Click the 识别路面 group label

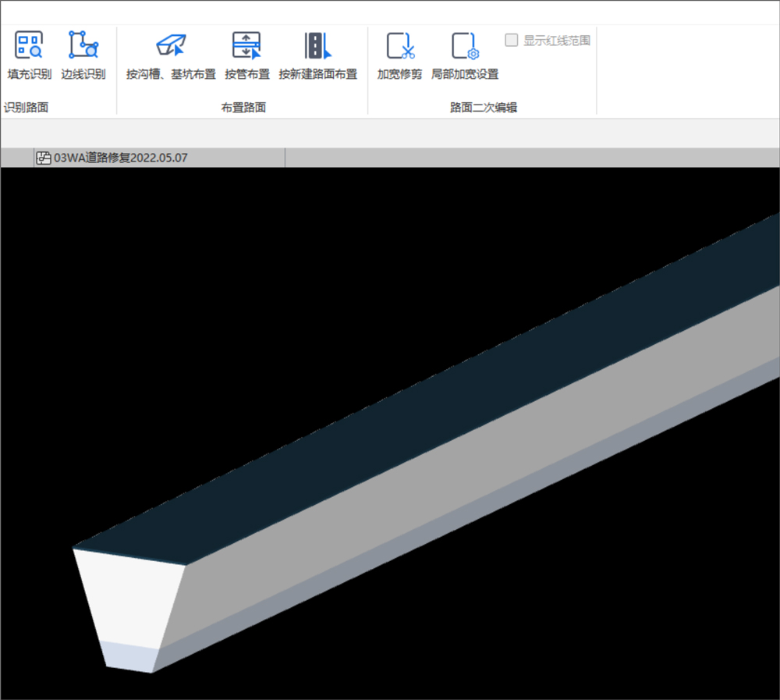coord(26,107)
